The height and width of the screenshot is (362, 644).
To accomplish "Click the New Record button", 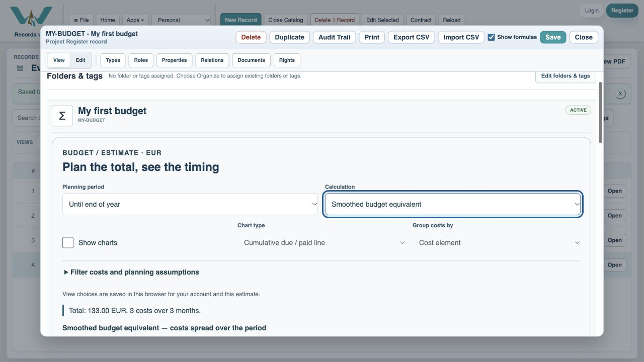I will point(240,20).
